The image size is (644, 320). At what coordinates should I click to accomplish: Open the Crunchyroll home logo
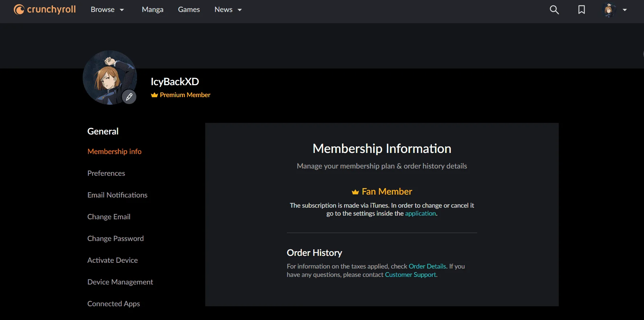click(45, 9)
